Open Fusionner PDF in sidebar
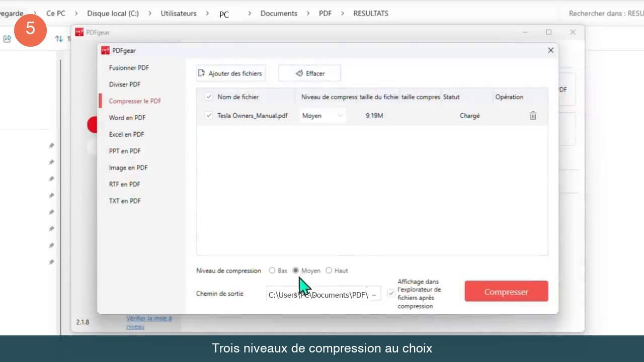644x362 pixels. pyautogui.click(x=129, y=68)
